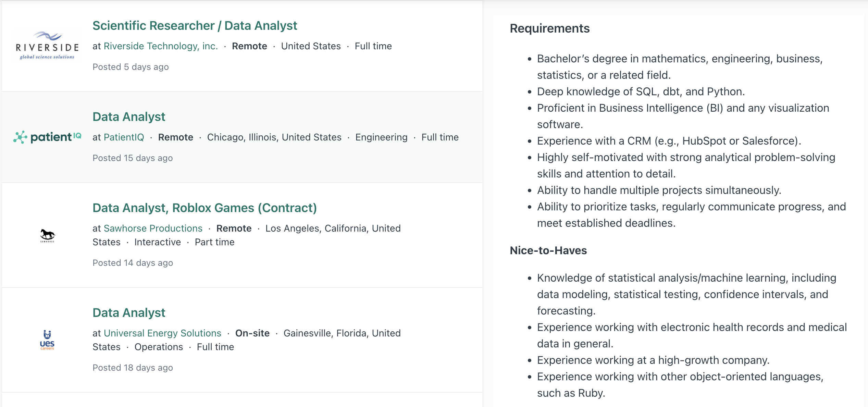The height and width of the screenshot is (407, 868).
Task: Click the PatientIQ company logo
Action: [47, 137]
